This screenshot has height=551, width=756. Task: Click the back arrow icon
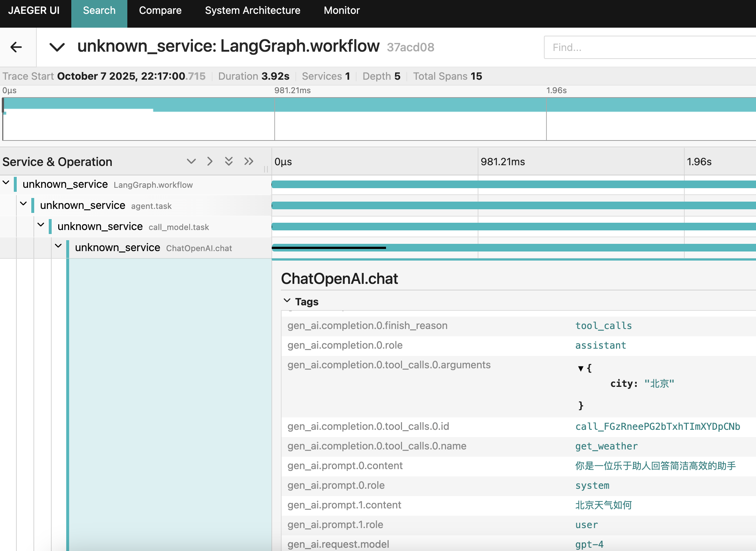[x=16, y=47]
